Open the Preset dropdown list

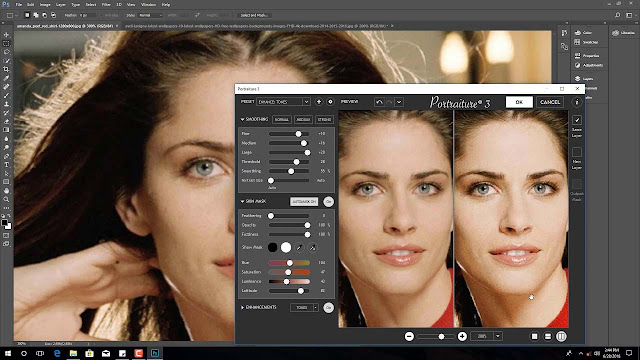point(283,102)
